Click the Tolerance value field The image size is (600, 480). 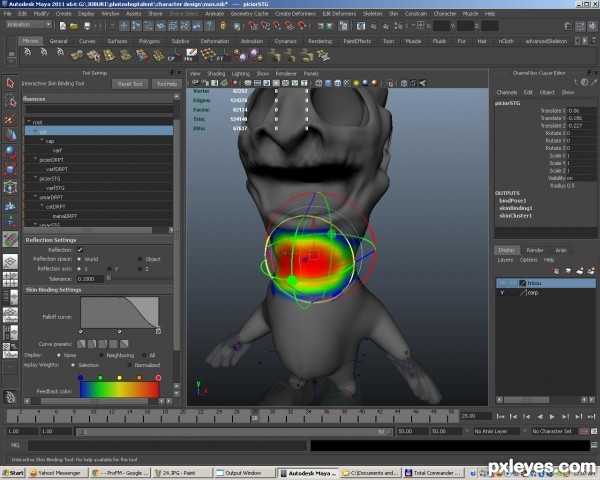point(90,279)
